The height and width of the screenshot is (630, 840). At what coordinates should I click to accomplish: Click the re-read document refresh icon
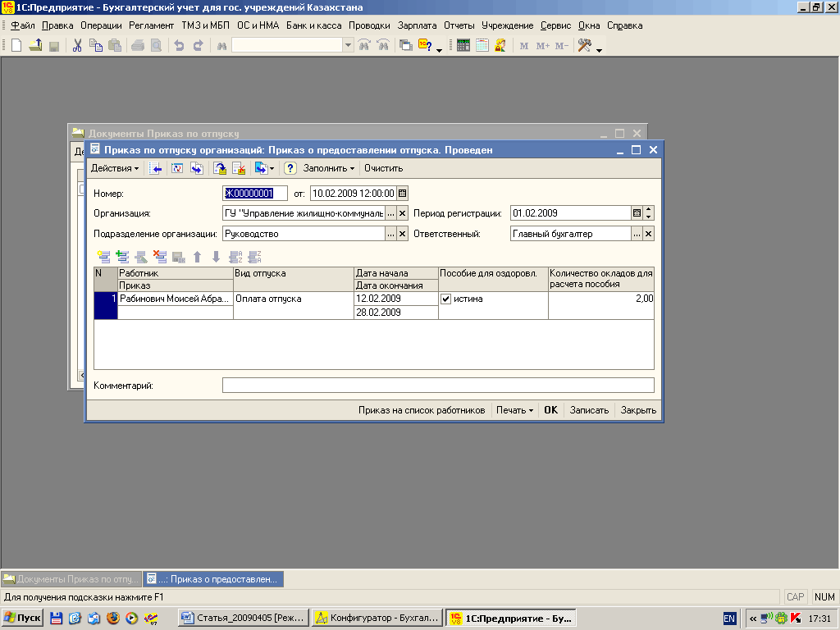click(177, 169)
